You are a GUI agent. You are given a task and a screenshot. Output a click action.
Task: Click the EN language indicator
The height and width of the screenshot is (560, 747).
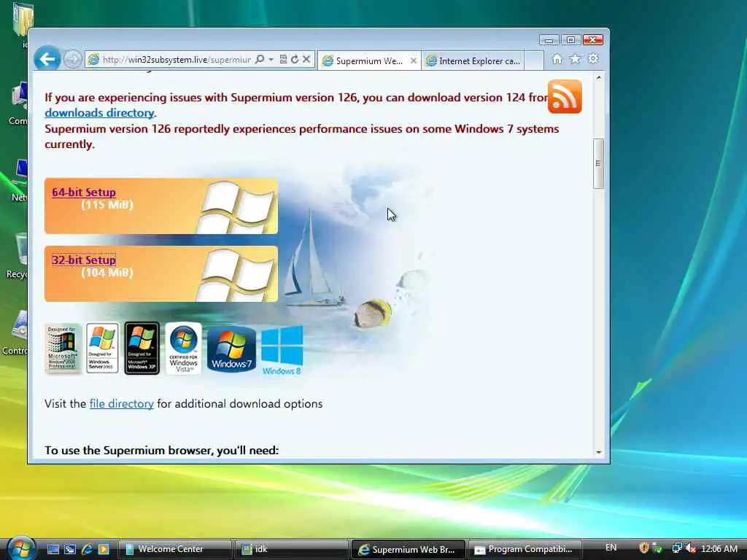point(611,548)
